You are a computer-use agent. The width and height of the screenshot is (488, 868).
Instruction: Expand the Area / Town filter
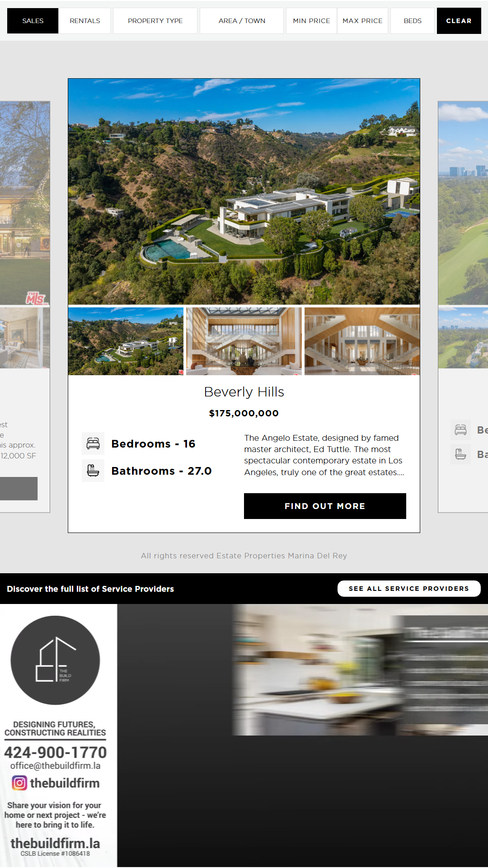point(242,21)
